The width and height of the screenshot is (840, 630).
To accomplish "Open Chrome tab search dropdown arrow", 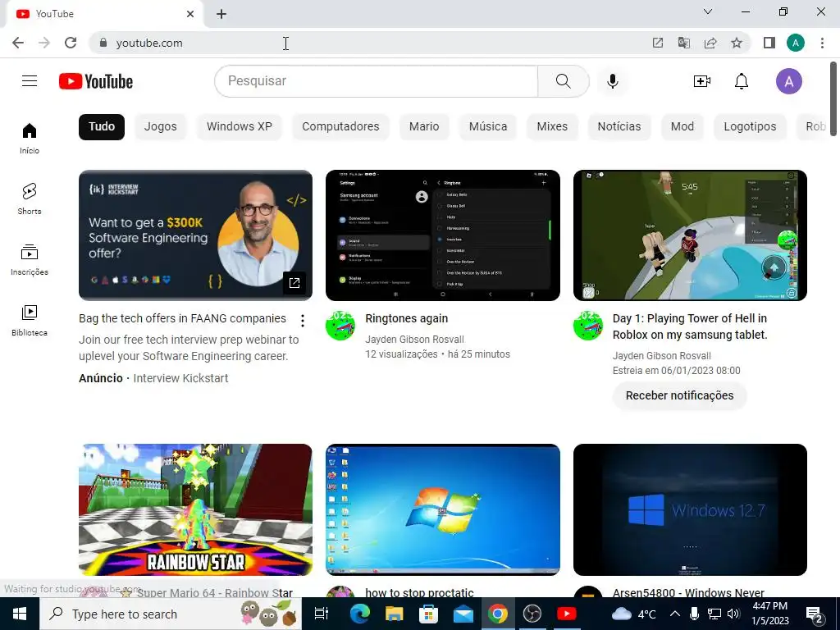I will [708, 11].
